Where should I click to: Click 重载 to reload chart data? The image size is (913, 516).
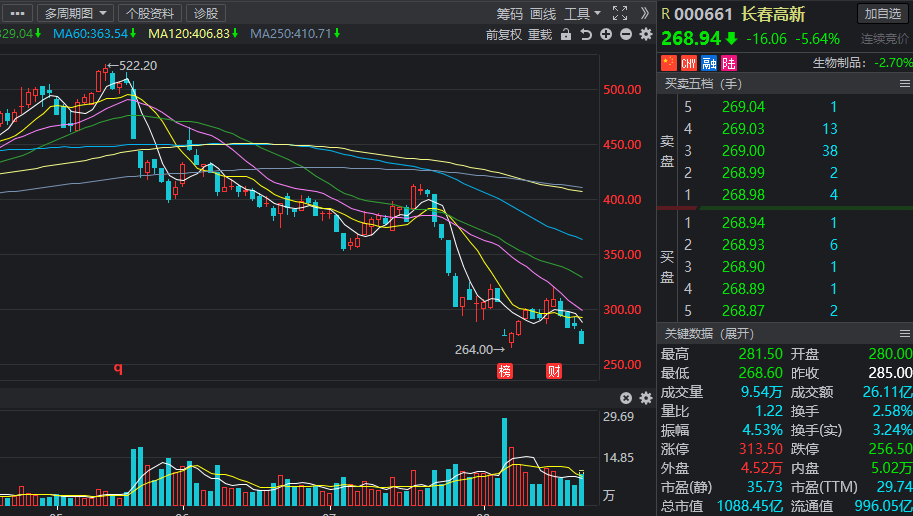click(540, 35)
